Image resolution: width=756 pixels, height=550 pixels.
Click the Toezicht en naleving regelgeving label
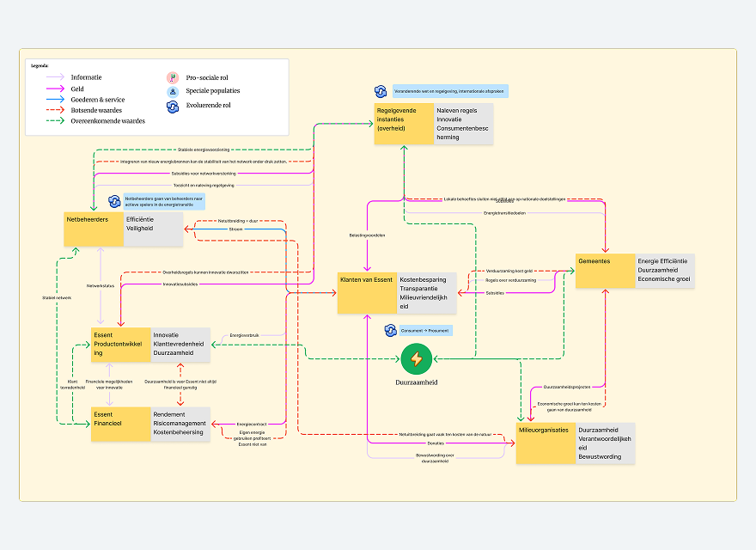204,186
